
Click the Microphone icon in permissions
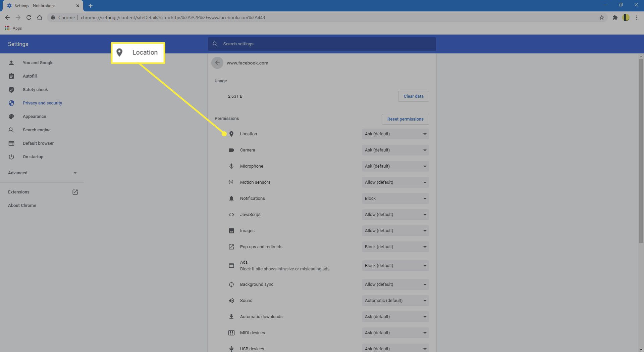tap(231, 166)
